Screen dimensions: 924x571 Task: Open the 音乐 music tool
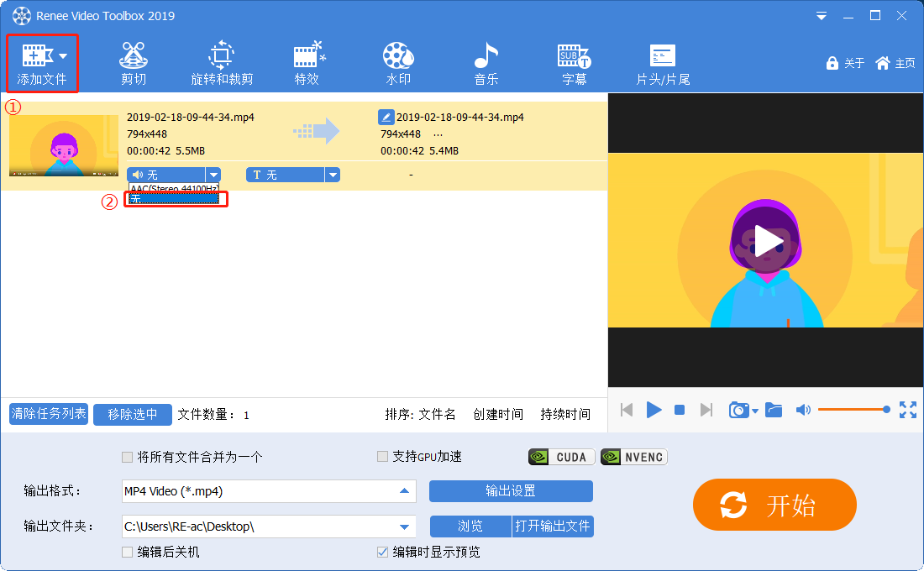pyautogui.click(x=486, y=64)
